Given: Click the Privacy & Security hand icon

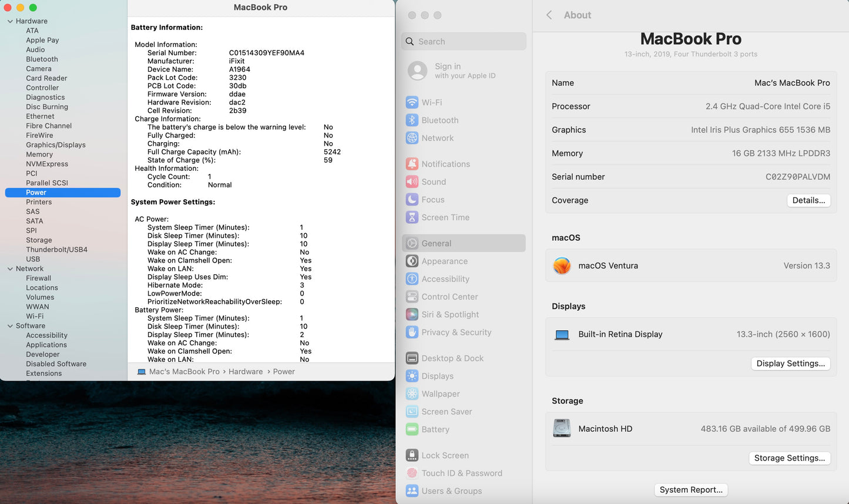Looking at the screenshot, I should tap(412, 332).
